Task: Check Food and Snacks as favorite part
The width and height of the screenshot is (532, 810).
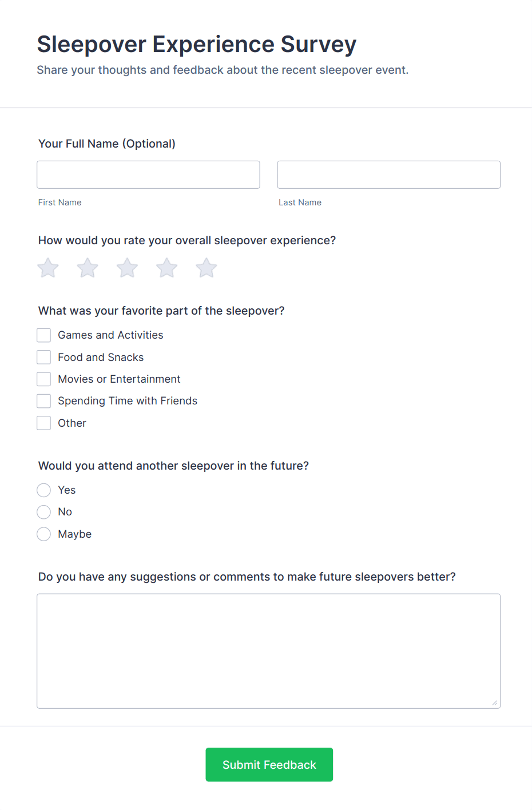Action: click(x=43, y=357)
